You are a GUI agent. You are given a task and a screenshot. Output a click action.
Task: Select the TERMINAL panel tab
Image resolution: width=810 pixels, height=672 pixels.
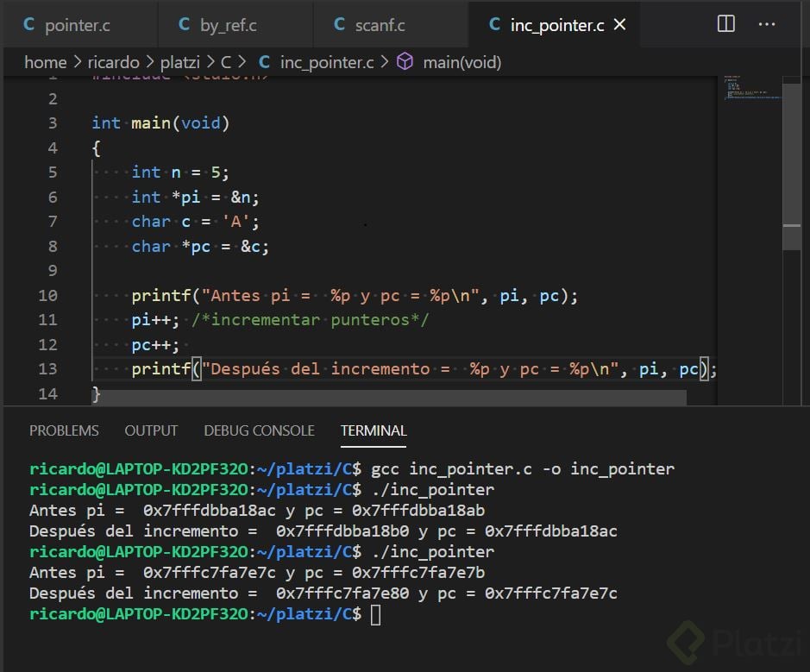point(374,430)
